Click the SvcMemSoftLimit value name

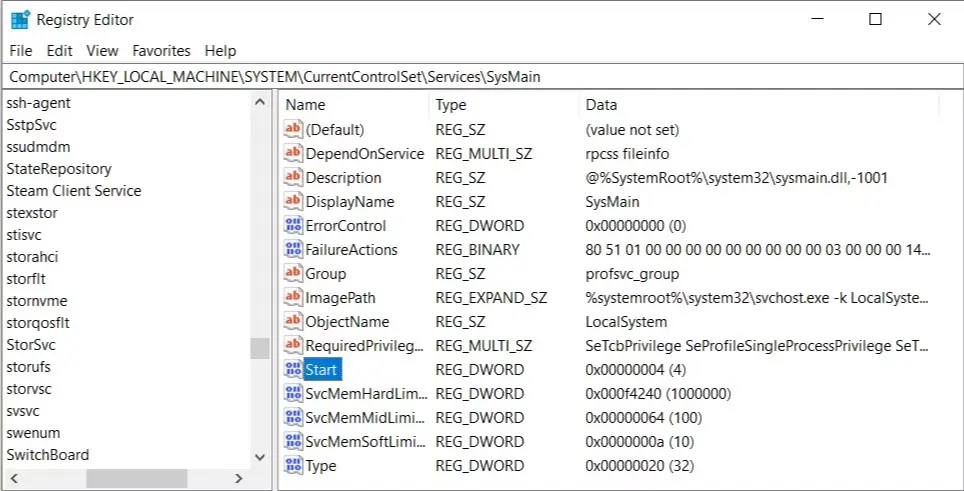pyautogui.click(x=365, y=441)
